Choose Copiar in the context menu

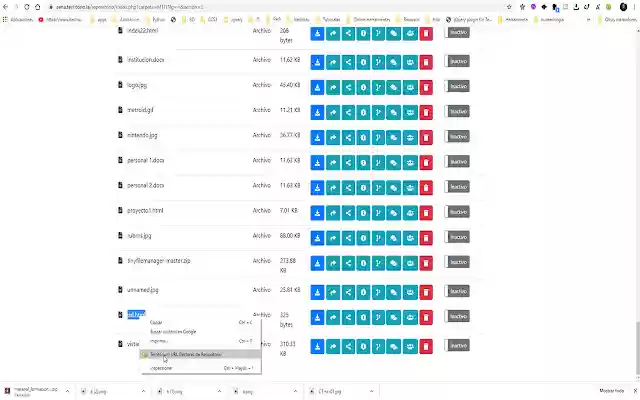pos(201,322)
